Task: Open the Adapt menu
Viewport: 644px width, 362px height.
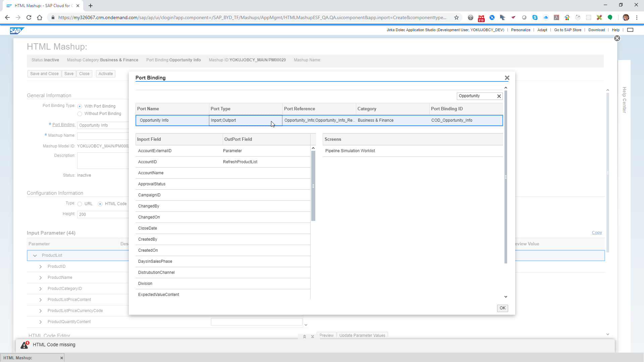Action: [542, 30]
